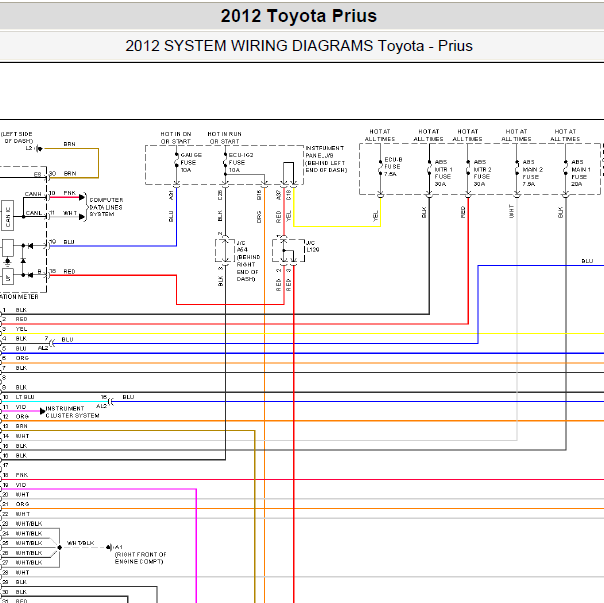Click the "2012 Toyota Prius" title heading
This screenshot has width=604, height=603.
pyautogui.click(x=299, y=16)
